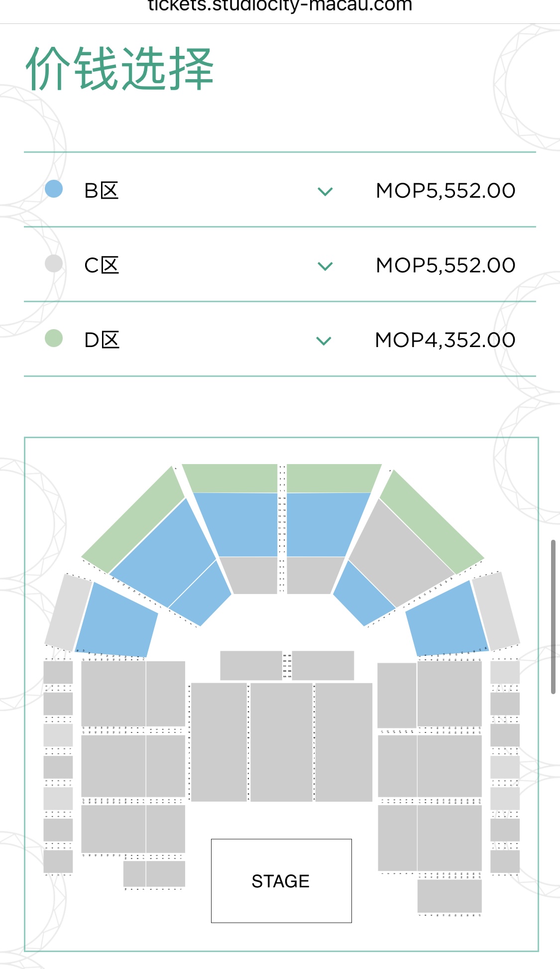Expand the C区 price row chevron
The image size is (560, 969).
click(325, 266)
